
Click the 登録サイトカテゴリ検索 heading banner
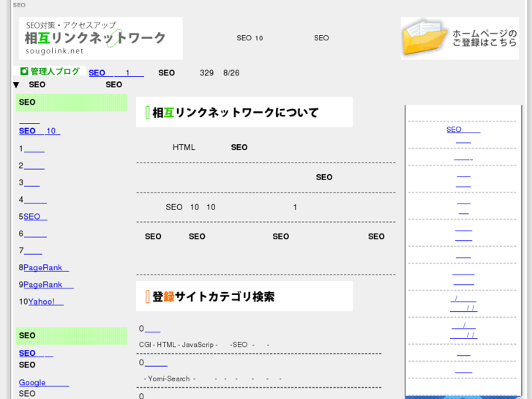coord(244,297)
